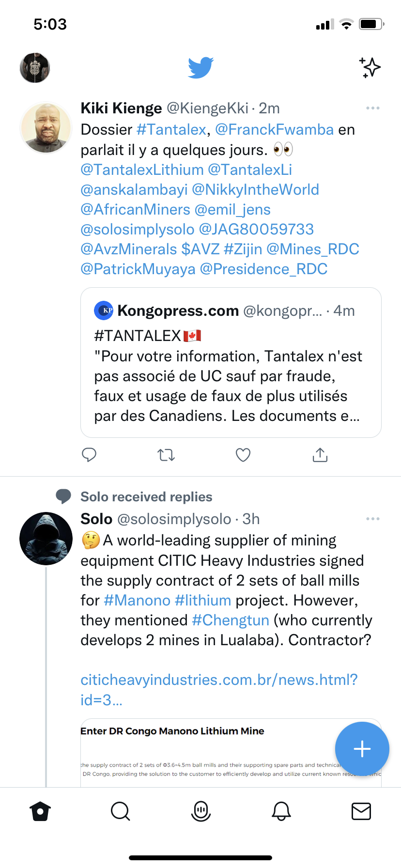Open the citicheavyindustries.com.br news link
The image size is (401, 868).
click(x=219, y=680)
